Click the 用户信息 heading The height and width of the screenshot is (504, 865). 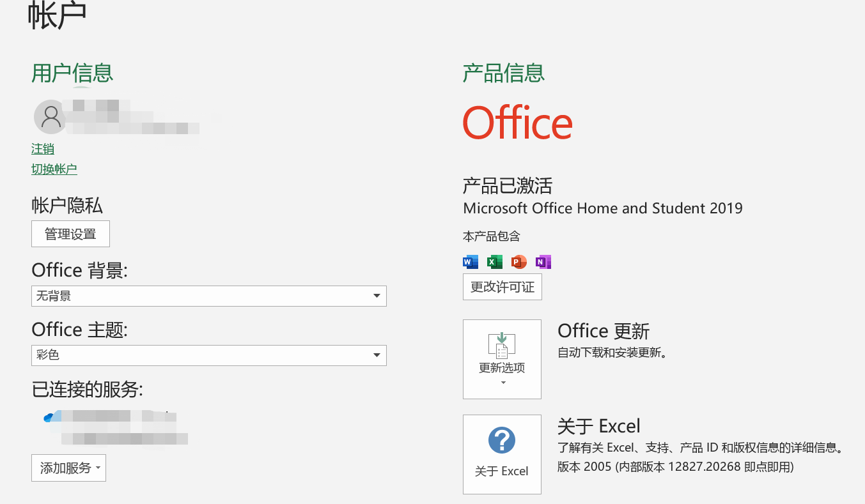point(72,73)
